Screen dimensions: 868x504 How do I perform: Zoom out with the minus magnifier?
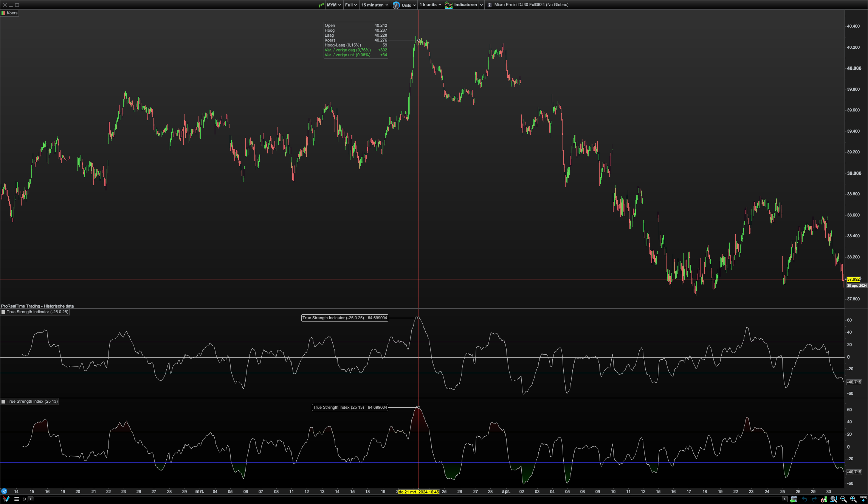[x=843, y=499]
